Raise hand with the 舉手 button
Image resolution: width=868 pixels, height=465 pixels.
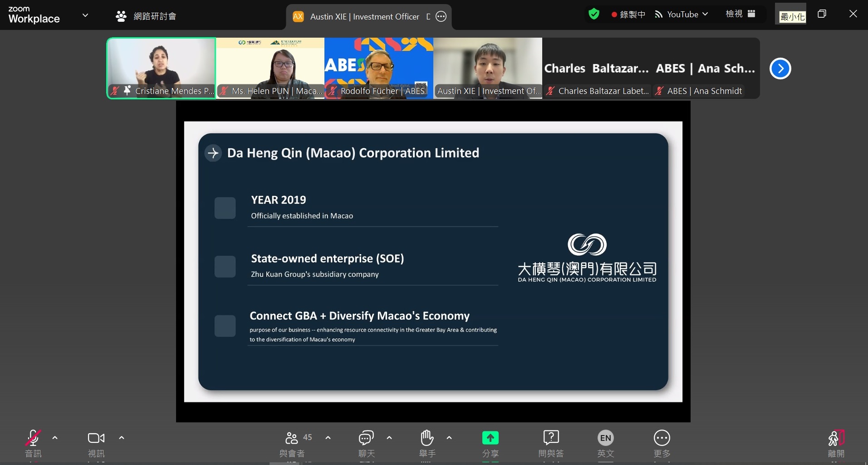[x=427, y=443]
